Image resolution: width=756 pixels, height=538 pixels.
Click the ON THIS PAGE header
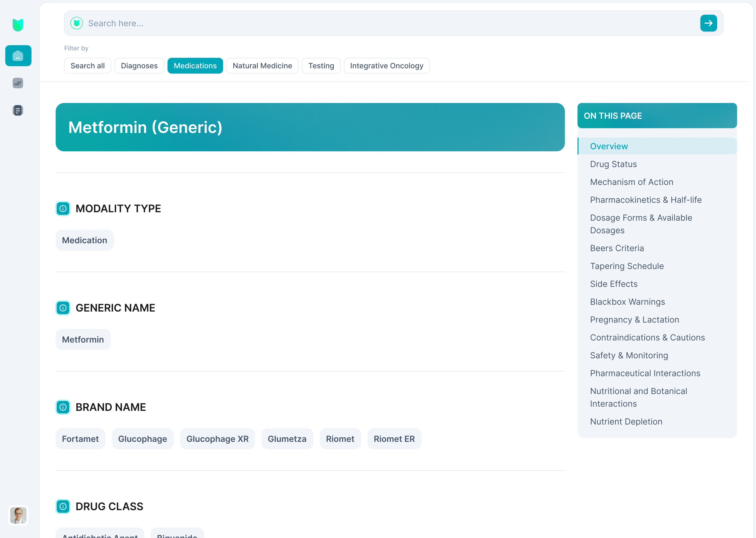(657, 116)
